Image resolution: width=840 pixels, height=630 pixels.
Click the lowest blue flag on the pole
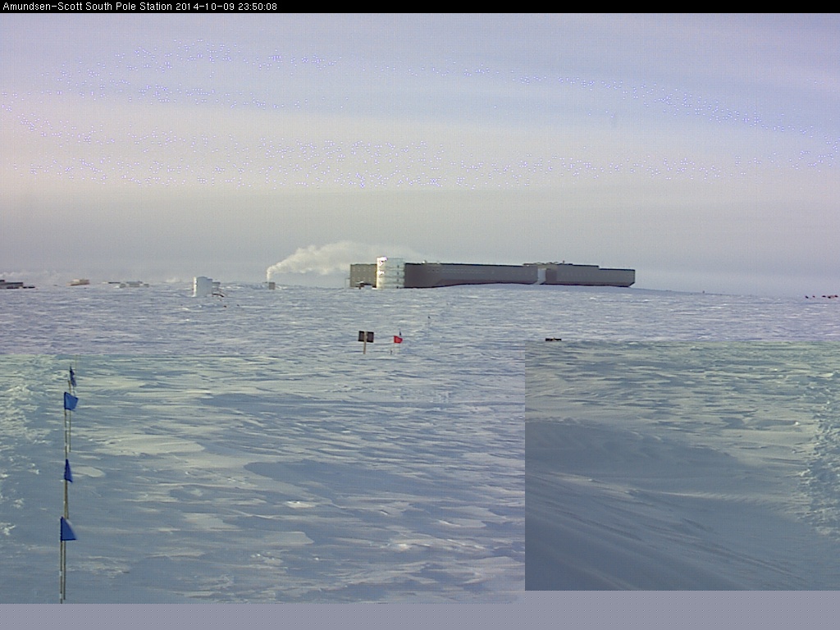coord(67,530)
